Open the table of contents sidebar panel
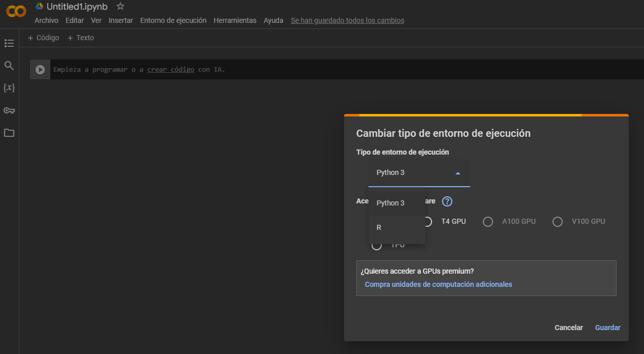The image size is (644, 354). (x=9, y=43)
